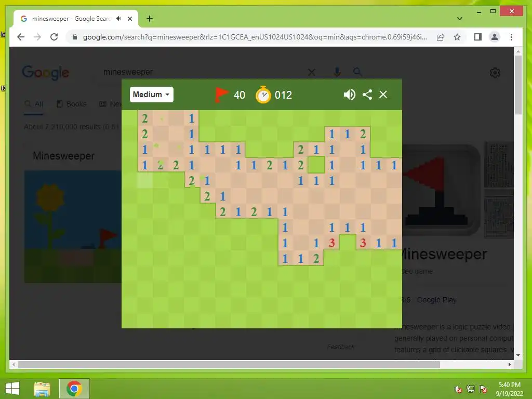Open Google settings gear
This screenshot has width=532, height=399.
pyautogui.click(x=495, y=73)
